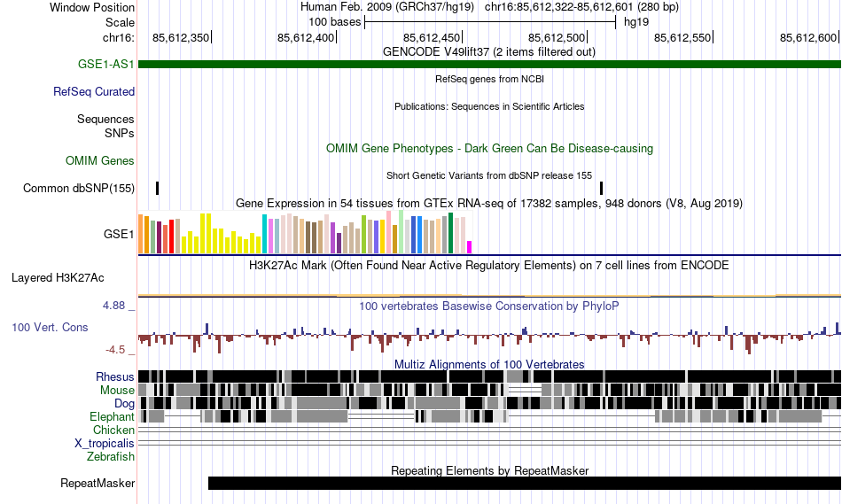Click the RepeatMasker black repeat element bar
Viewport: 842px width, 504px height.
point(525,483)
